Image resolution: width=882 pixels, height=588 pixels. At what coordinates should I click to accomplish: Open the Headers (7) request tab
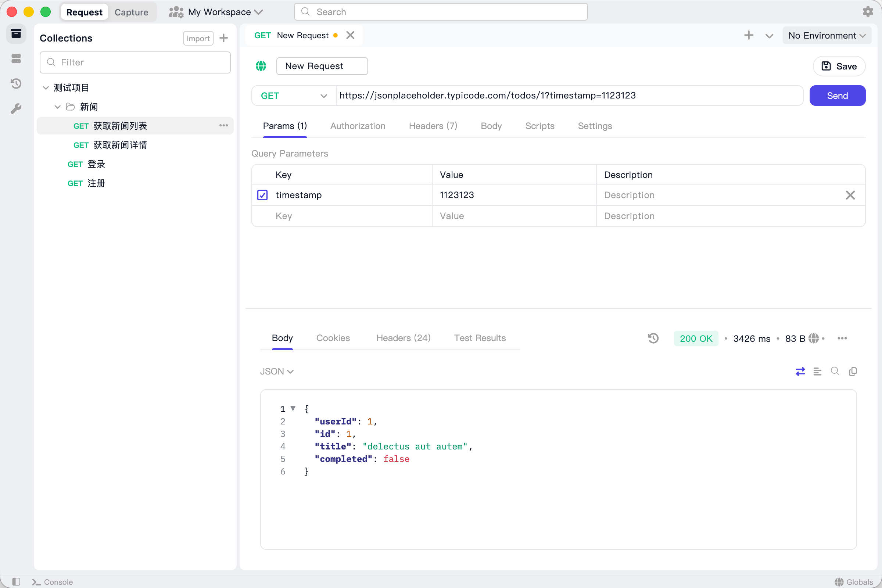coord(433,126)
